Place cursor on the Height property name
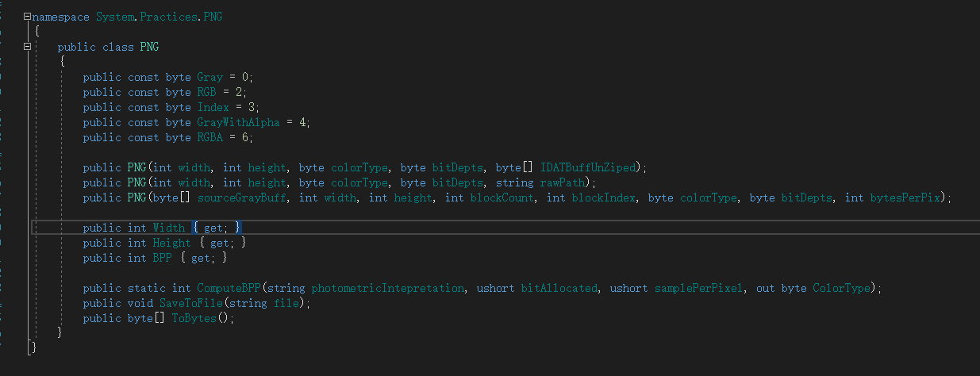980x376 pixels. pyautogui.click(x=171, y=243)
